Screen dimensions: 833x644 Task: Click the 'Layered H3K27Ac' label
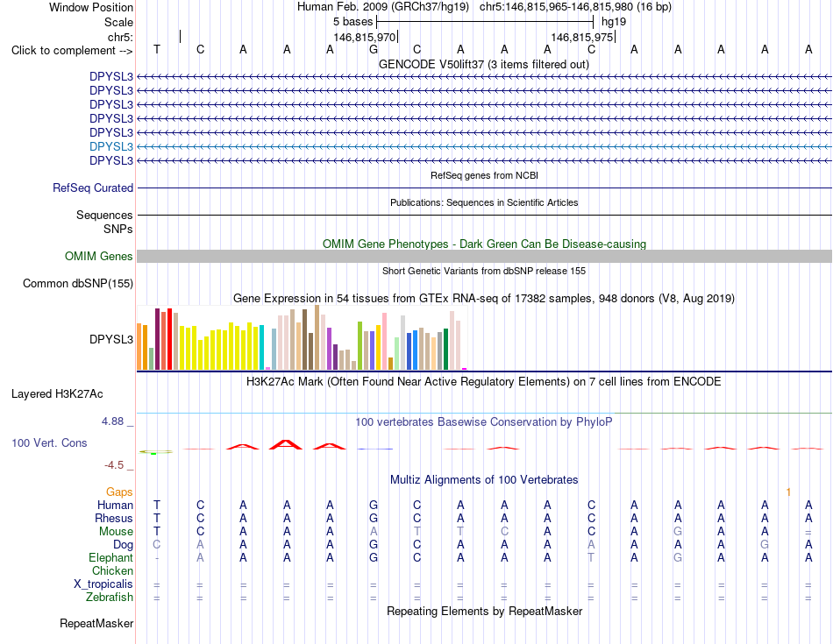point(57,394)
